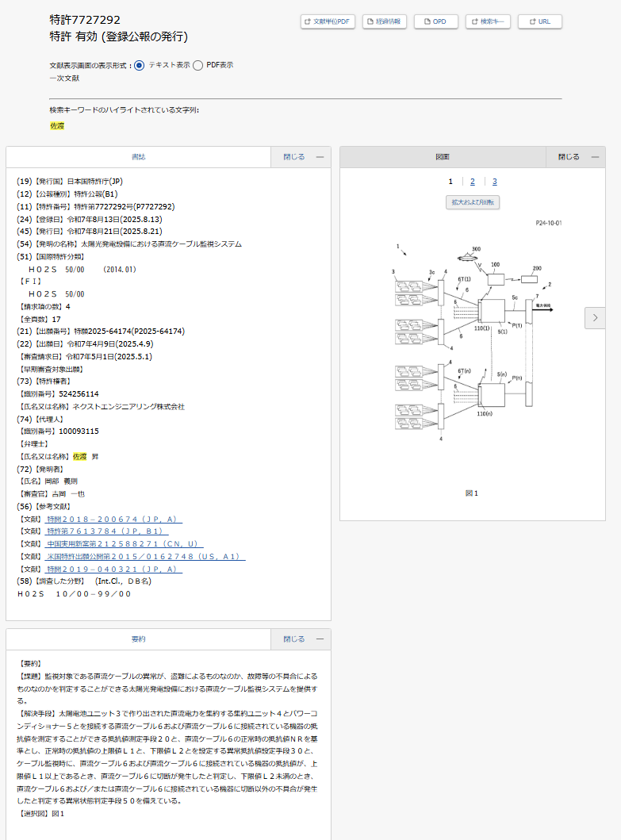The height and width of the screenshot is (840, 621).
Task: Select the テキスト表示 radio button
Action: 140,65
